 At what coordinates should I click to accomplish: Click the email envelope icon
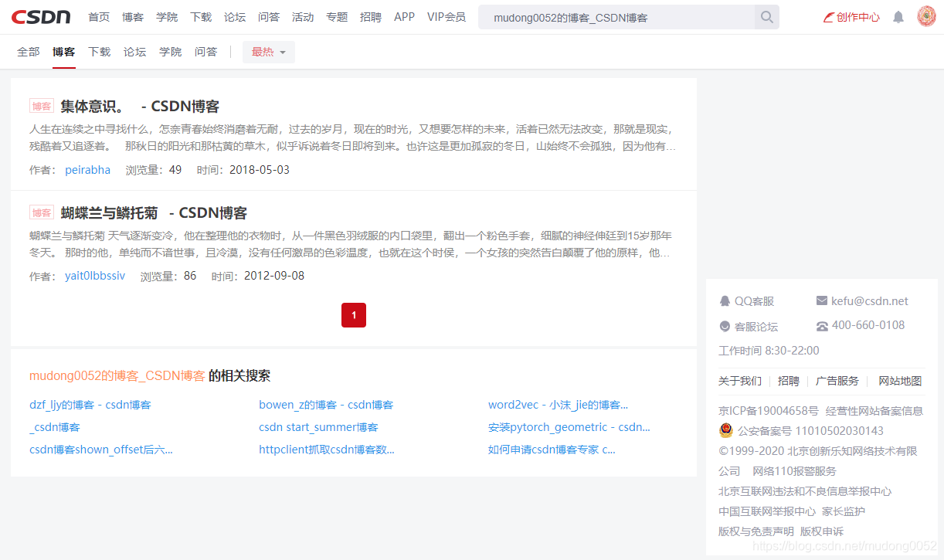822,301
